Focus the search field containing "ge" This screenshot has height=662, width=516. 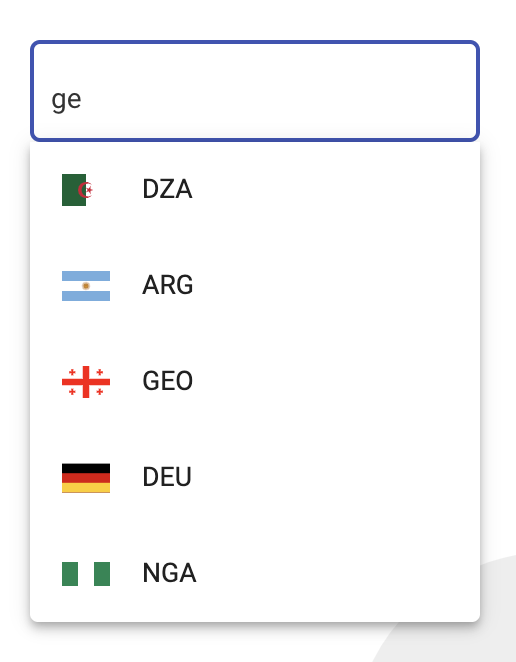(255, 91)
